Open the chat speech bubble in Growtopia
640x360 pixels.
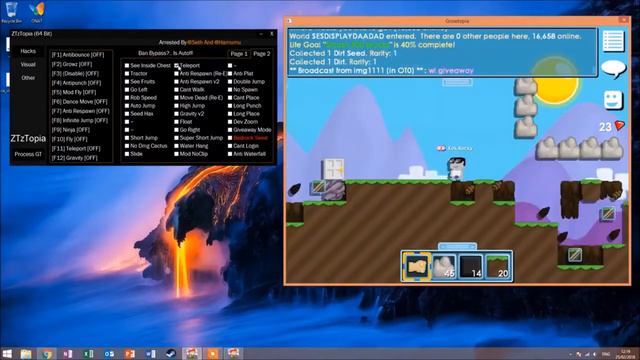(x=613, y=69)
